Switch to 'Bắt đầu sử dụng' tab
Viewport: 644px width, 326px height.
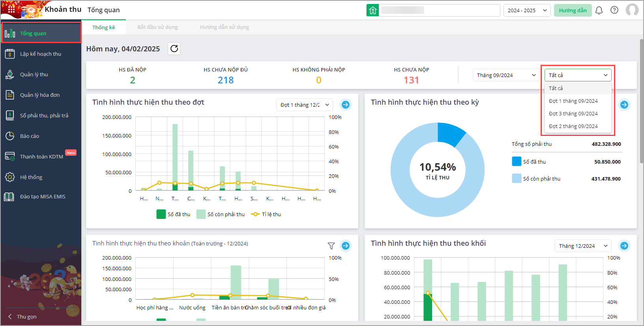(x=157, y=27)
